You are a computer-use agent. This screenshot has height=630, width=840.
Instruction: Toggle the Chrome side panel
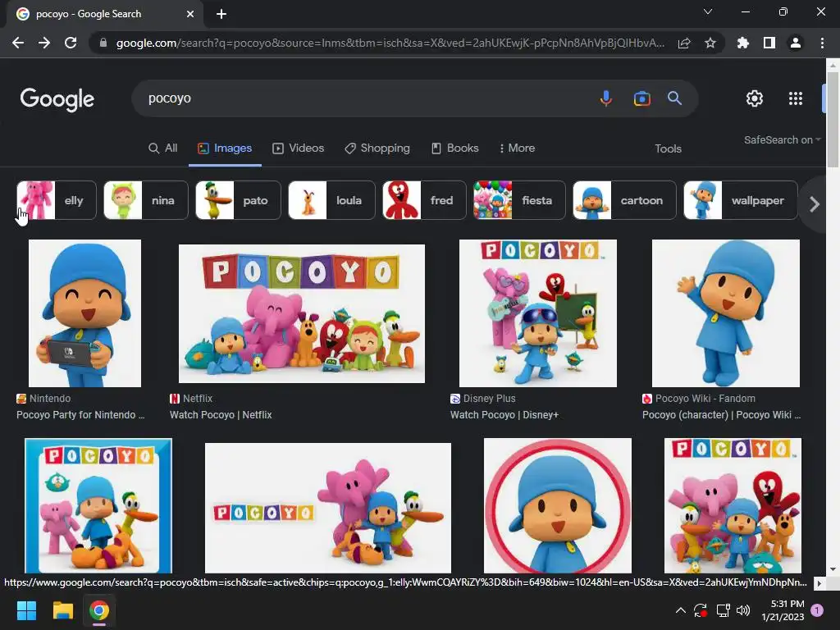769,43
